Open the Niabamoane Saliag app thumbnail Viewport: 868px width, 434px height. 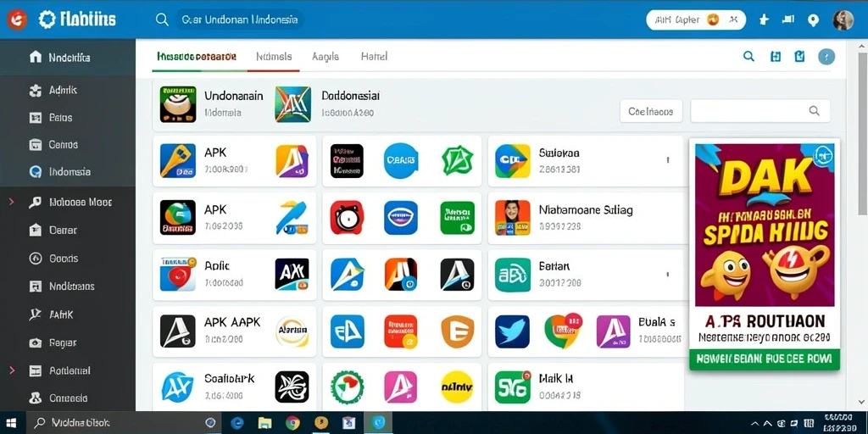coord(513,218)
